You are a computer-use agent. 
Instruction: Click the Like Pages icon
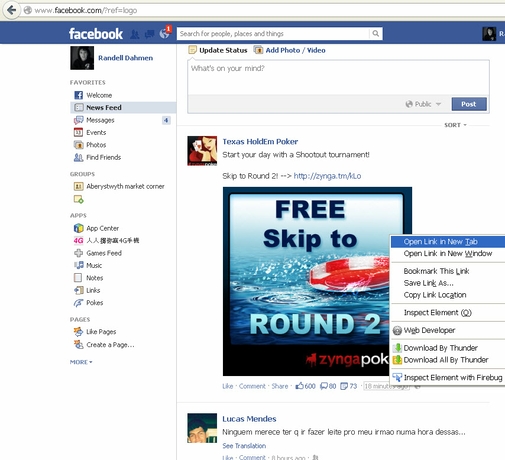78,332
